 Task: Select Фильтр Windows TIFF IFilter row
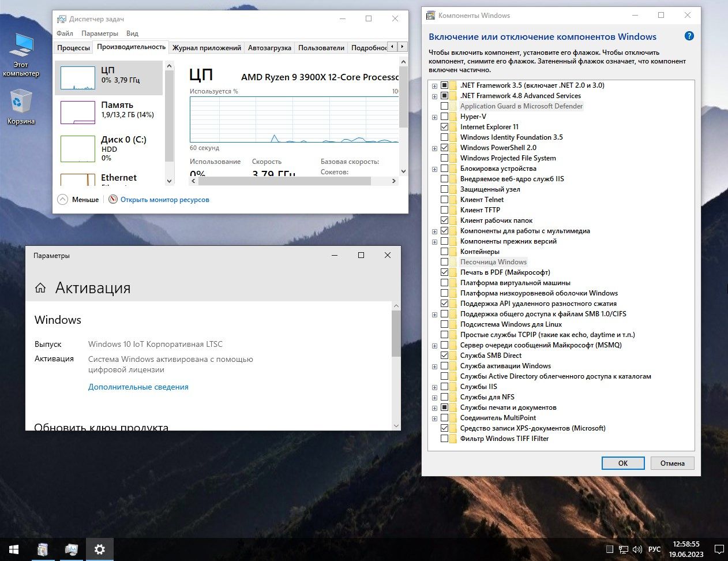pos(504,439)
